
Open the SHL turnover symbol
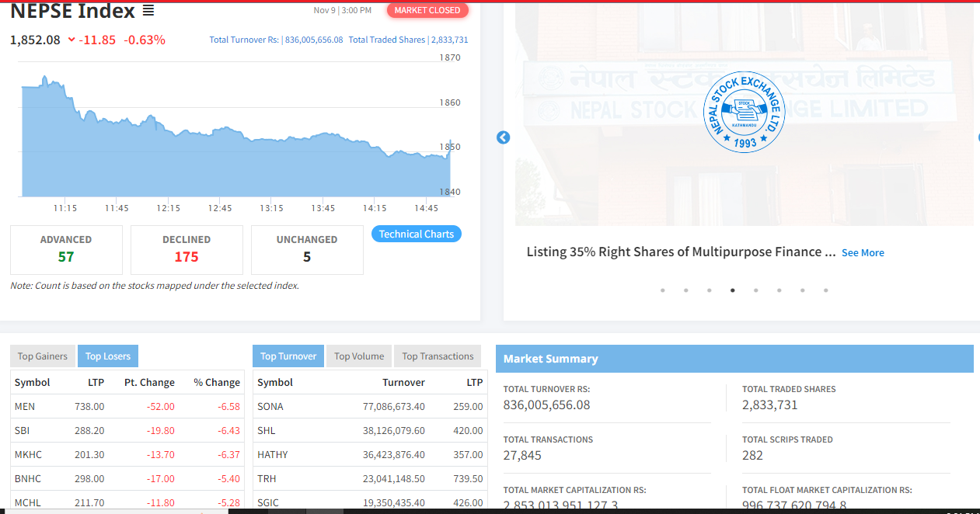pos(267,430)
